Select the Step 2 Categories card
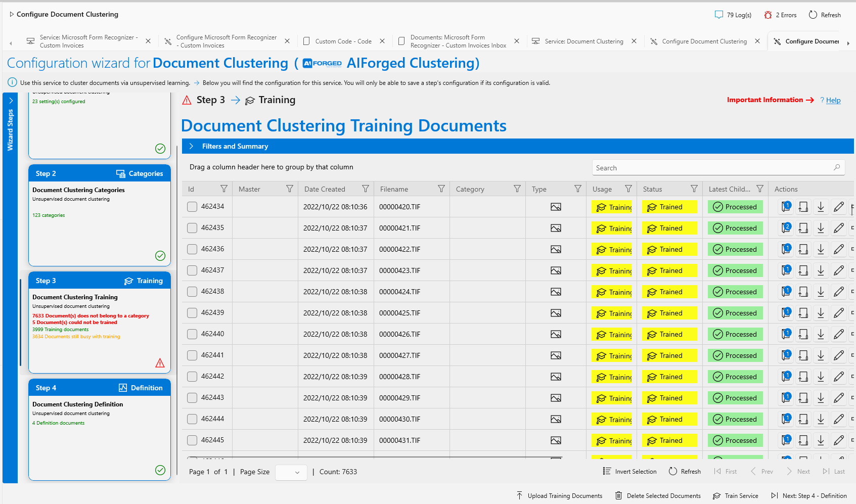Image resolution: width=856 pixels, height=504 pixels. pos(100,215)
